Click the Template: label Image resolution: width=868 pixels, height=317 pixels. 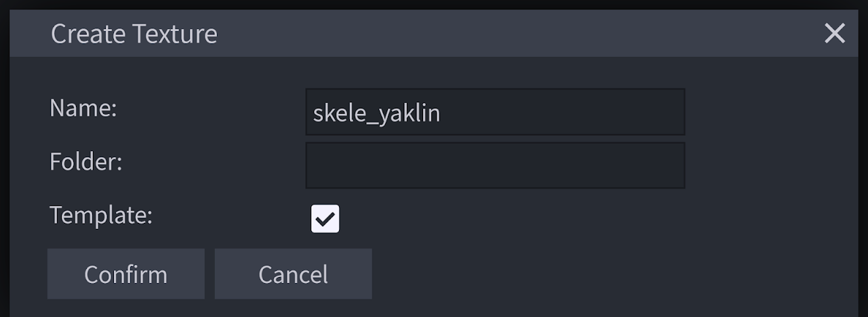point(101,215)
